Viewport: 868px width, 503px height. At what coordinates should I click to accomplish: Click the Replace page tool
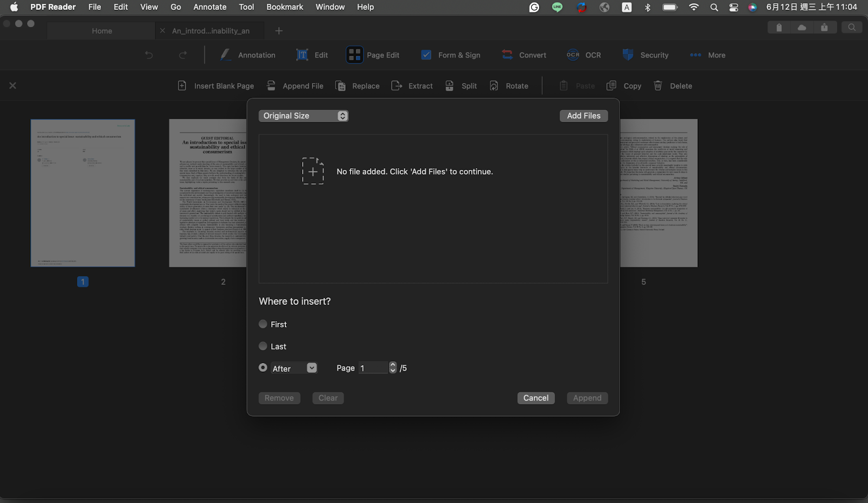(358, 86)
